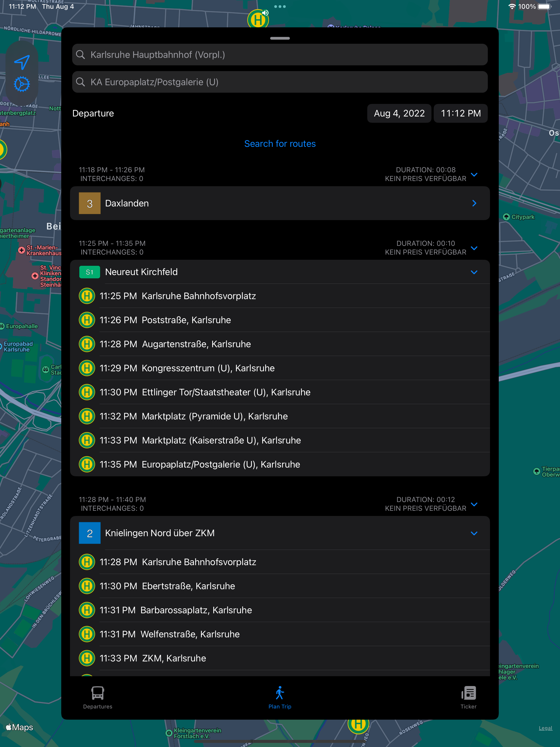Tap the location arrow icon on map

(x=22, y=62)
